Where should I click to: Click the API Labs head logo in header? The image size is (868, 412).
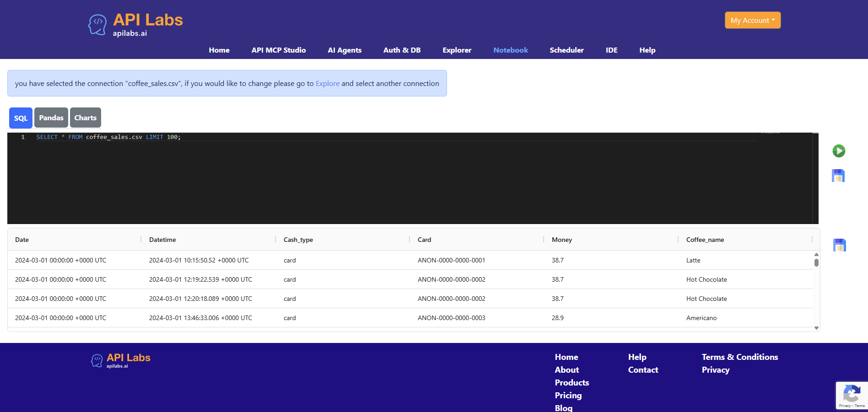tap(97, 25)
